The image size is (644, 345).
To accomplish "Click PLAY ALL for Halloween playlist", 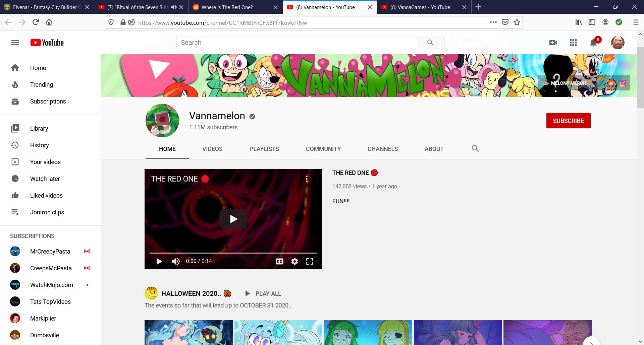I will click(x=263, y=294).
